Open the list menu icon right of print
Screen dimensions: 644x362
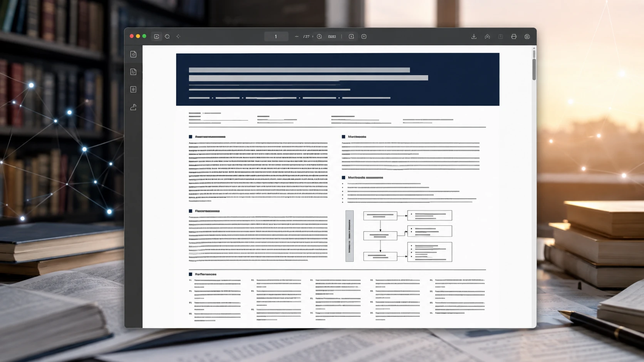click(527, 37)
